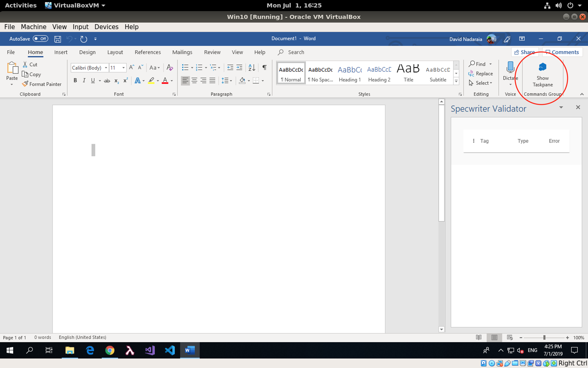Open Specwriter Validator pane options arrow

click(x=561, y=107)
